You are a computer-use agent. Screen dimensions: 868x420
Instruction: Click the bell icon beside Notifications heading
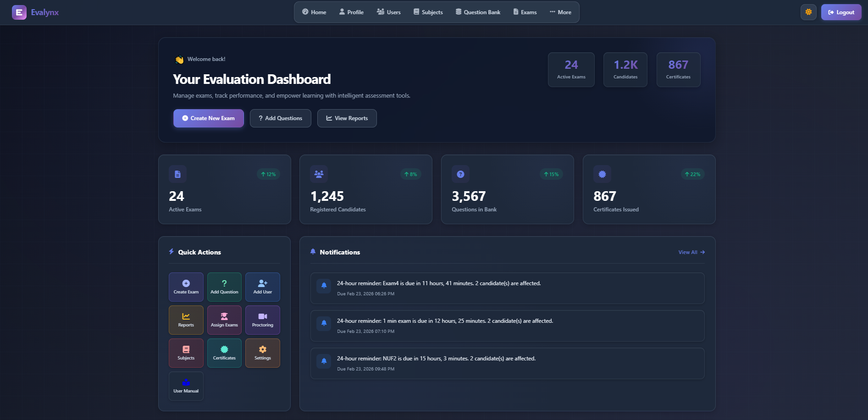pos(313,251)
